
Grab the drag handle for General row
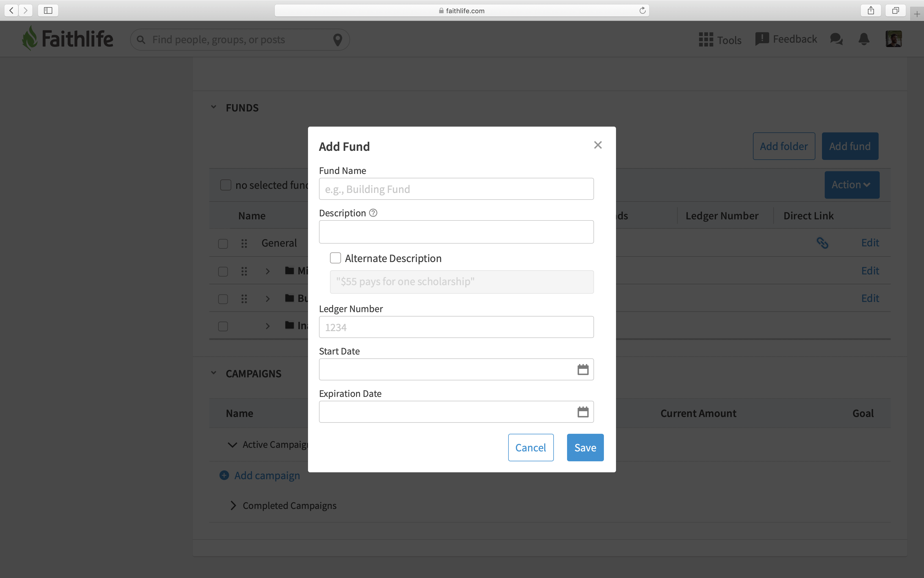(x=244, y=244)
